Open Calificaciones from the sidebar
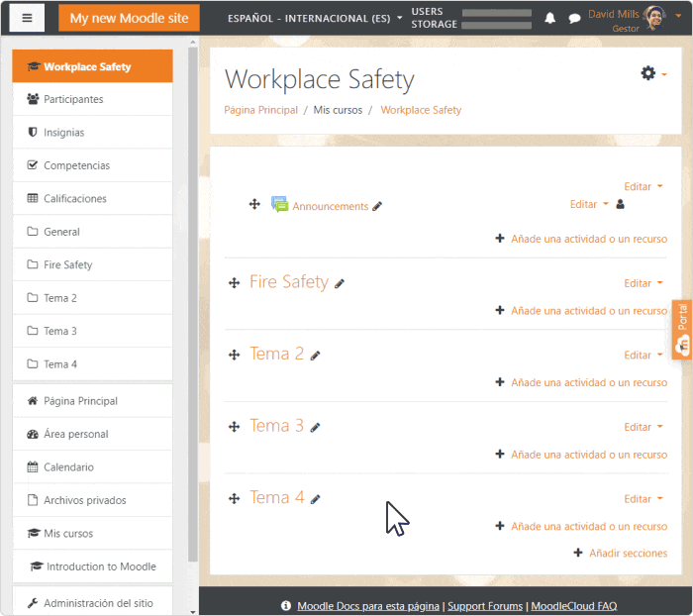 [x=74, y=198]
